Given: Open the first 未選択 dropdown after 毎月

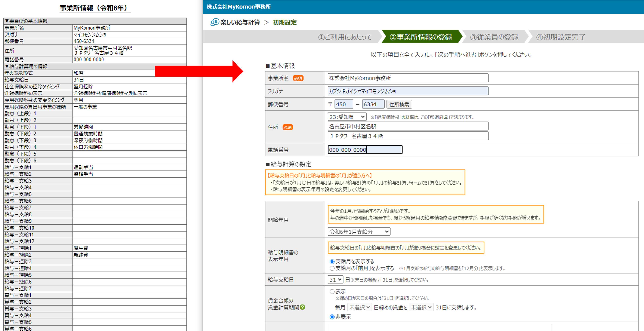Looking at the screenshot, I should (x=359, y=307).
